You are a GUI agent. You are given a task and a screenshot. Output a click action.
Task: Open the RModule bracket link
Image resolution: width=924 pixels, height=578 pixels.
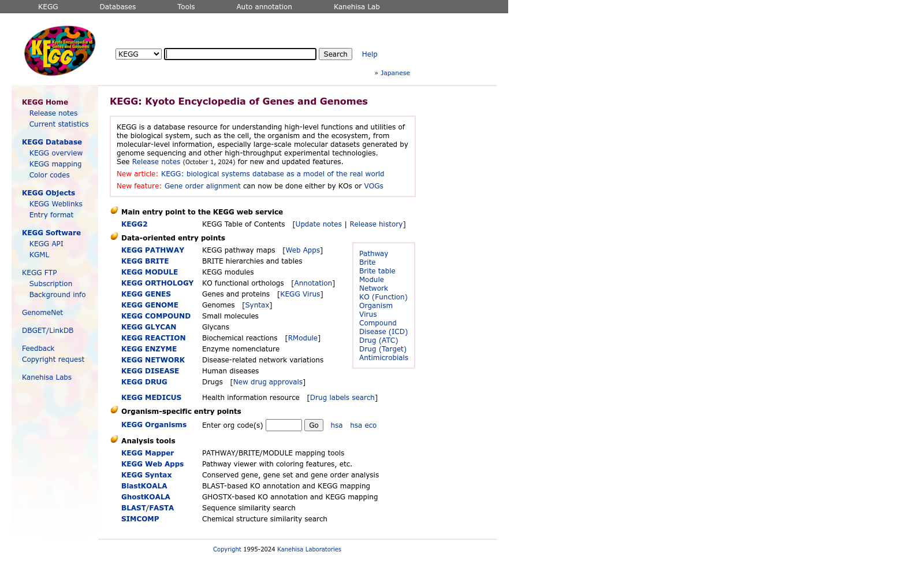pos(303,338)
